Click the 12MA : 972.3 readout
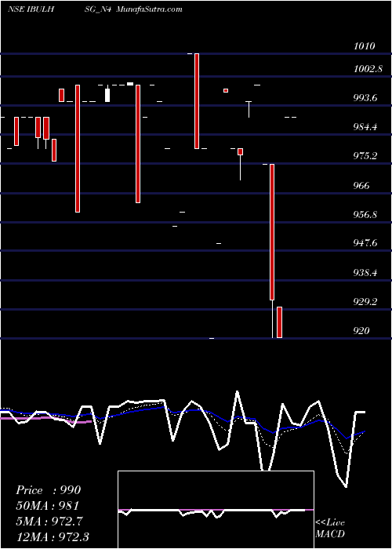Screen dimensions: 392x549 53,536
